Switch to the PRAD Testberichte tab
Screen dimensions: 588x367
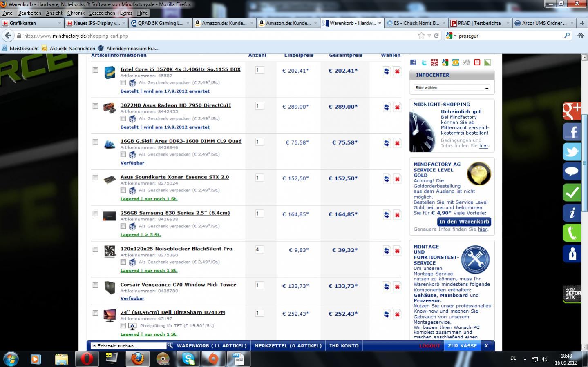(x=481, y=23)
